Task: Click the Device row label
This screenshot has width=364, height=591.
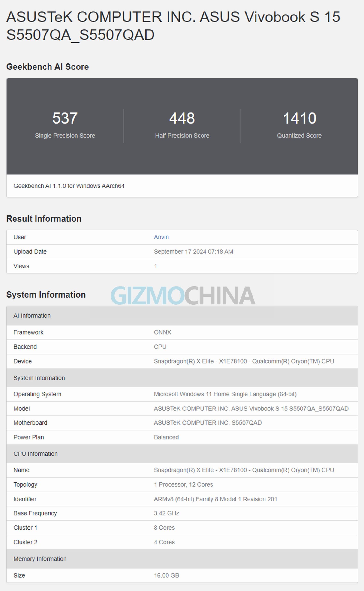Action: [x=22, y=361]
